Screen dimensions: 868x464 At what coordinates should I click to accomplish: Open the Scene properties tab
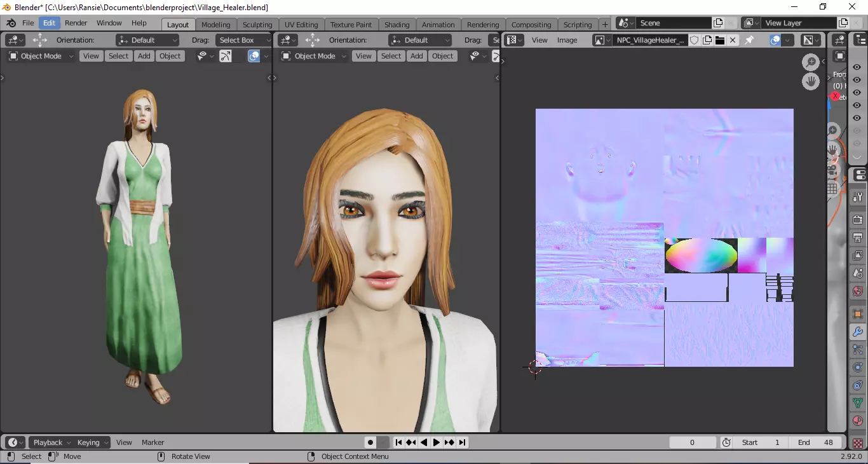[x=858, y=273]
